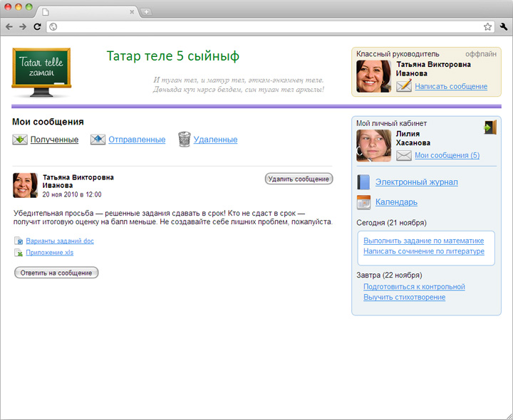The width and height of the screenshot is (513, 420).
Task: Click the sent messages envelope icon
Action: (98, 140)
